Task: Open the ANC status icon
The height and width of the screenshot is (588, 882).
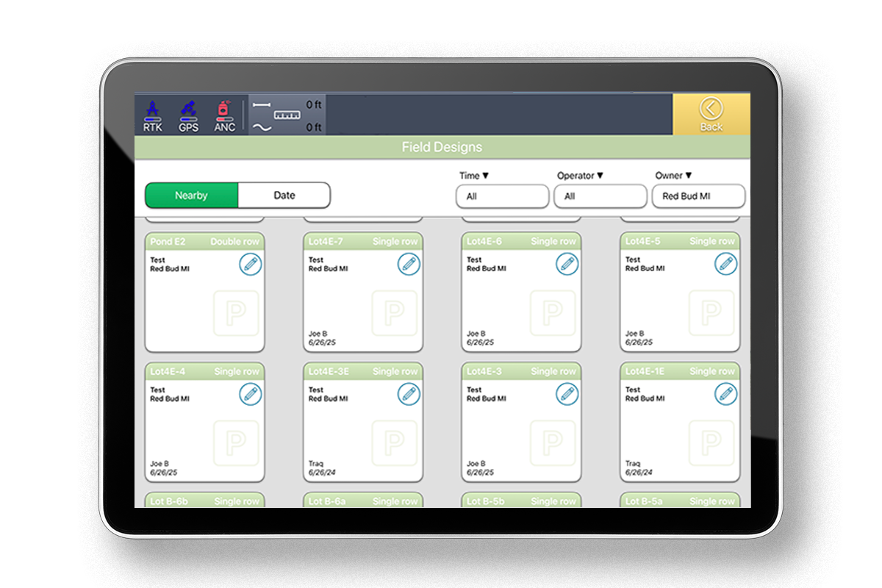Action: 225,115
